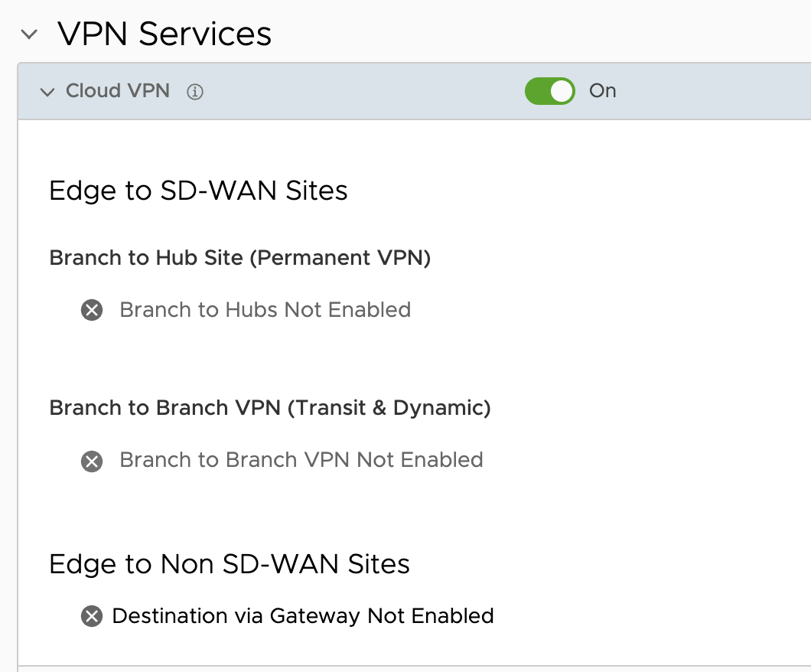This screenshot has width=811, height=672.
Task: Click empty area of Cloud VPN header bar
Action: (x=362, y=91)
